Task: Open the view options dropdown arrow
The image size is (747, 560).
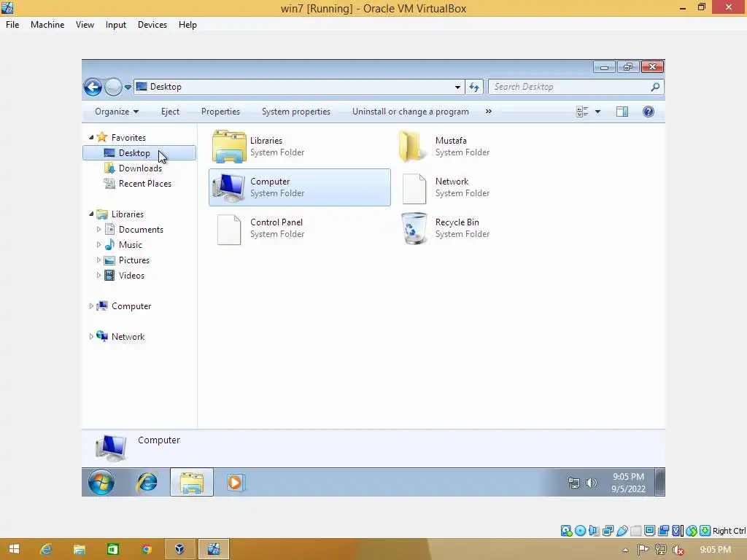Action: point(598,112)
